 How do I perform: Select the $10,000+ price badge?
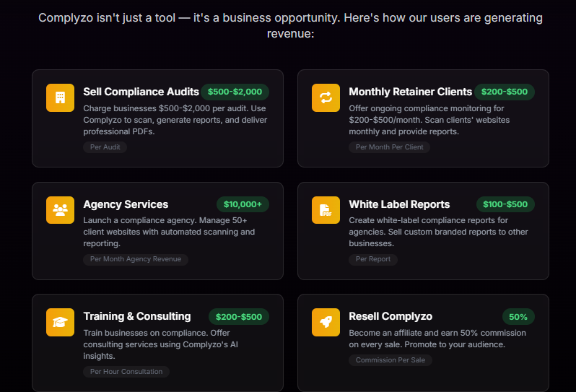click(243, 204)
